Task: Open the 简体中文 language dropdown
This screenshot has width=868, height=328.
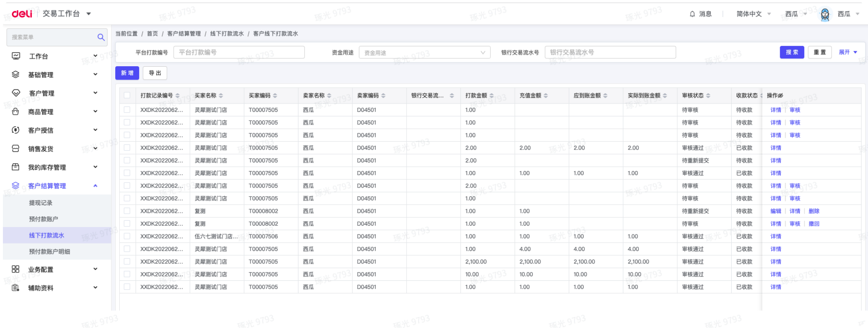Action: coord(753,14)
